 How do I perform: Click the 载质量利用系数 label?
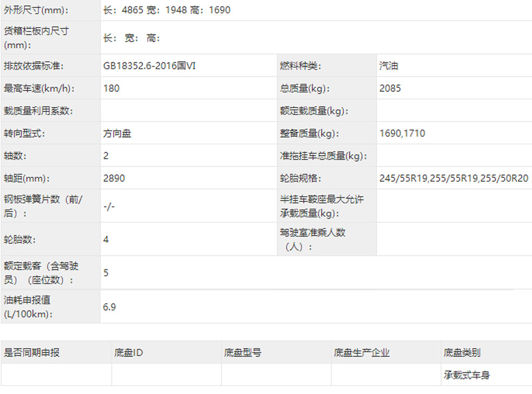39,110
